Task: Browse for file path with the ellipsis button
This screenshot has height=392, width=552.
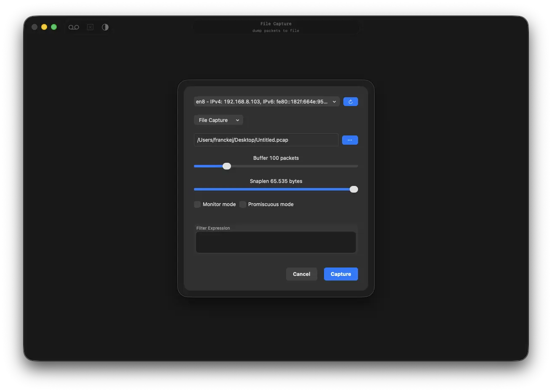Action: (350, 140)
